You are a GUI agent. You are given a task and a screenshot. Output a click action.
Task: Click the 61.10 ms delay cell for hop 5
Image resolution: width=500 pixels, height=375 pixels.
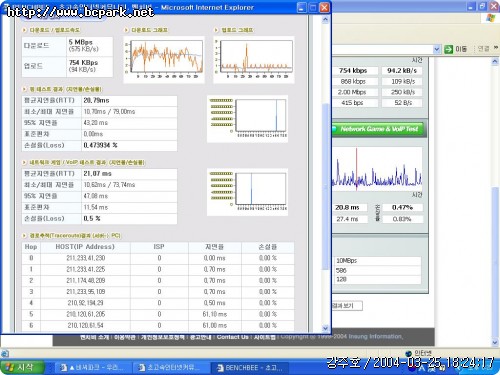click(215, 314)
